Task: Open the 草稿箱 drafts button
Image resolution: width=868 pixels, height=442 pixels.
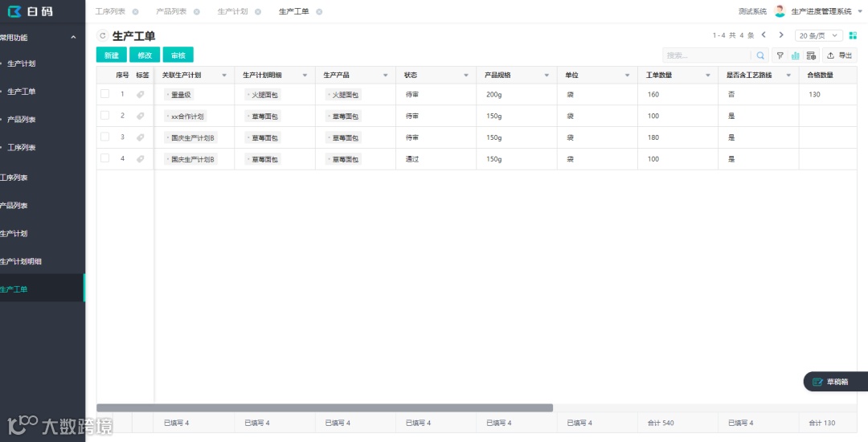Action: [835, 382]
